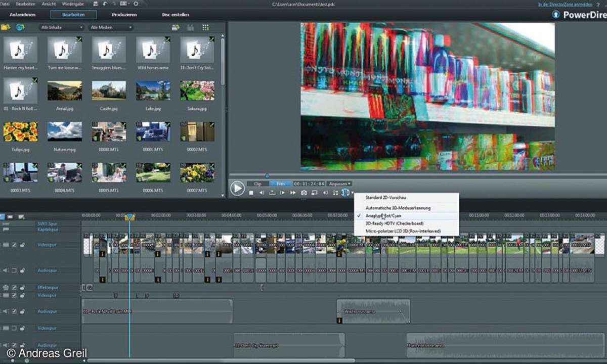Go to the Disc erstellen tab

[x=175, y=15]
